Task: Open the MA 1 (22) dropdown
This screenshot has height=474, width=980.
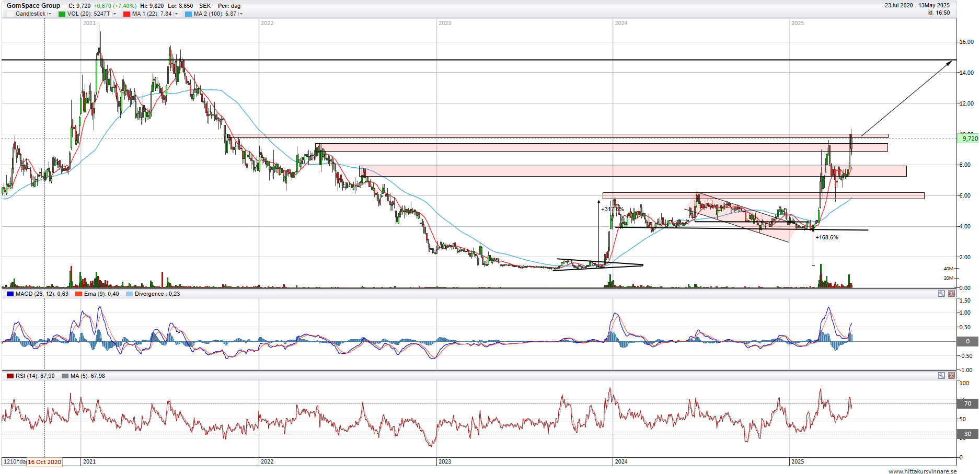Action: point(176,14)
